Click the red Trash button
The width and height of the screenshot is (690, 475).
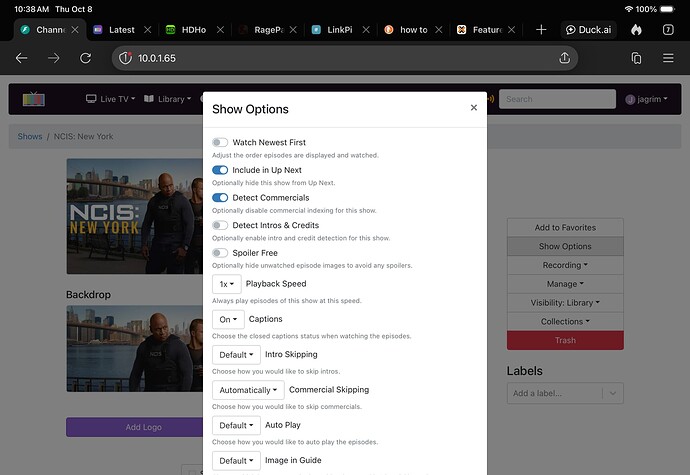pyautogui.click(x=565, y=340)
